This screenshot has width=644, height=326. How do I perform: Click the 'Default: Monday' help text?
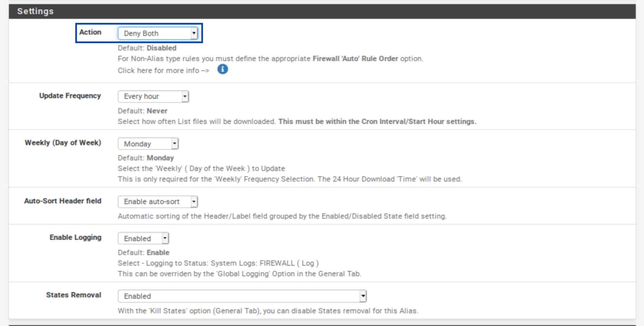tap(146, 158)
